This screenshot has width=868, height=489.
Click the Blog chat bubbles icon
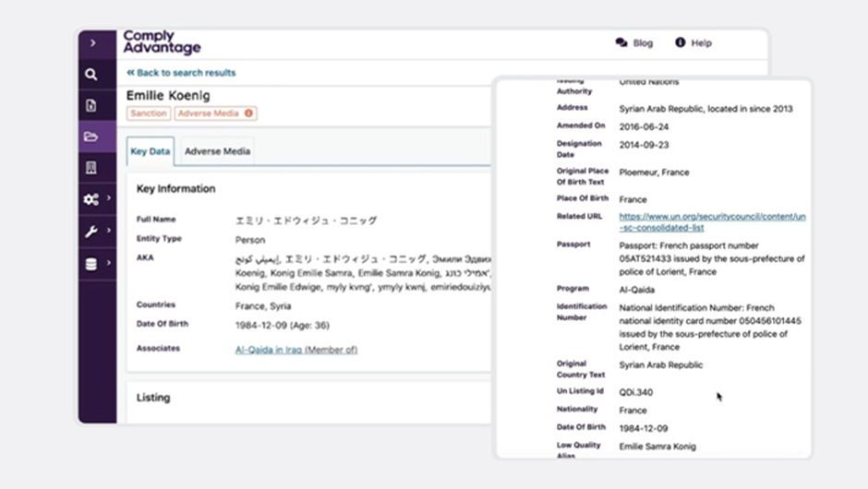tap(621, 42)
